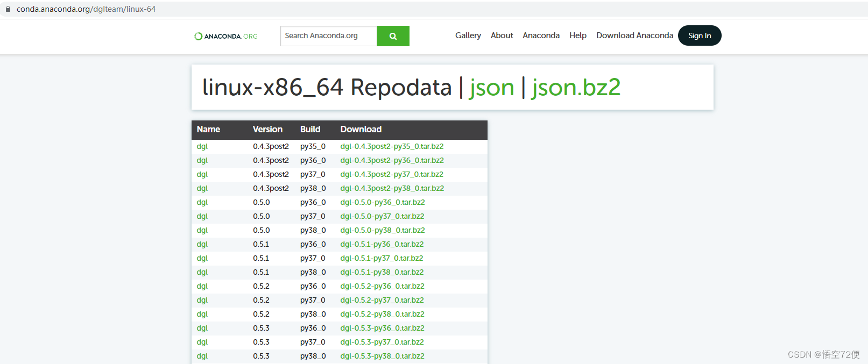Open dgl name link in 0.5.2 py37_0 row

pos(202,300)
